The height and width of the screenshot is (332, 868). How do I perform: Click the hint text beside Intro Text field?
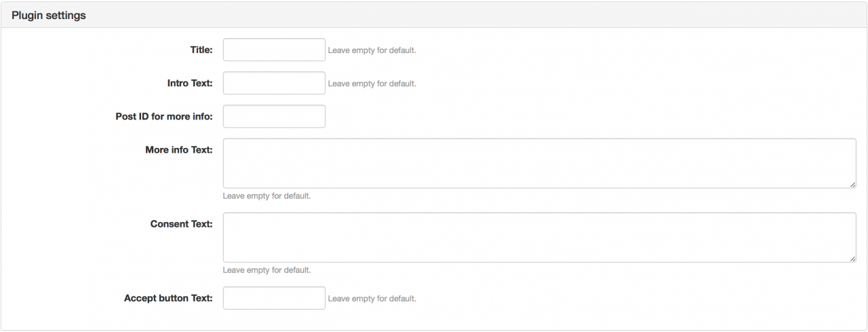pos(372,84)
